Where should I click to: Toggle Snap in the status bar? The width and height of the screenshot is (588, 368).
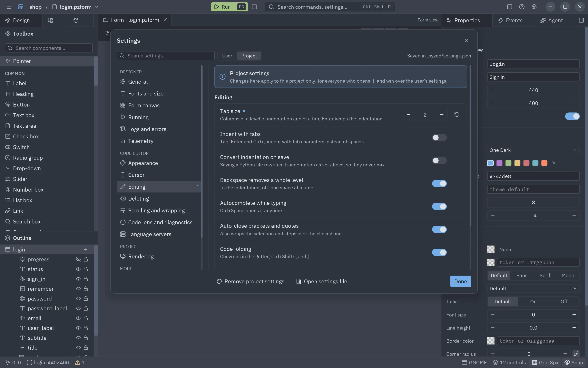click(x=574, y=362)
